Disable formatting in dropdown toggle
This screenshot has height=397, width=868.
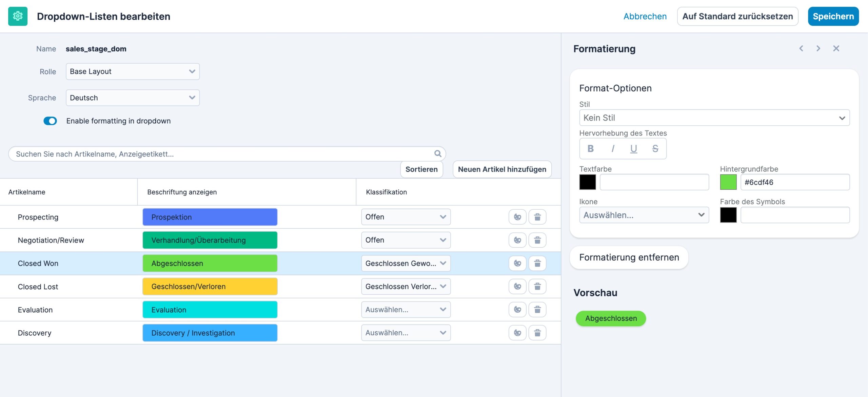[x=50, y=121]
